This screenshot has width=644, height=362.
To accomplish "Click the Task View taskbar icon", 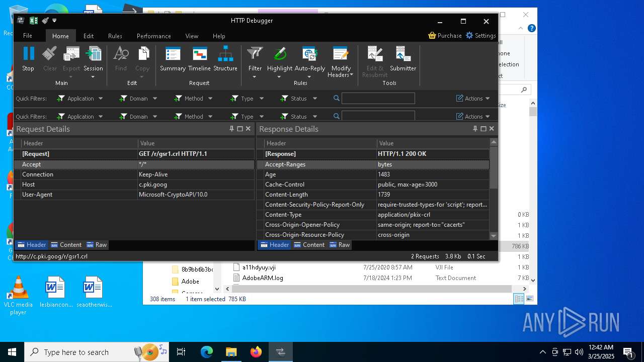I will click(181, 352).
